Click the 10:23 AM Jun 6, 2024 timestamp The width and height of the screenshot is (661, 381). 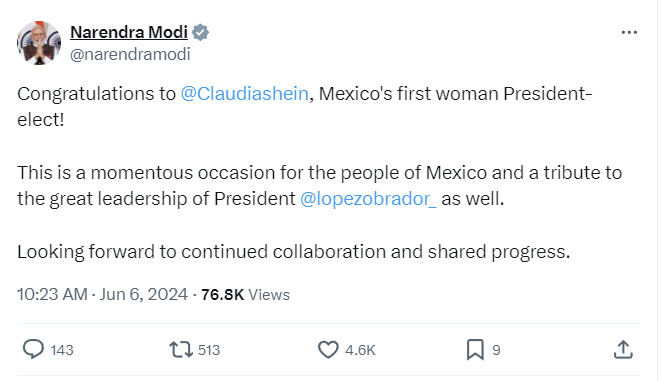[102, 294]
